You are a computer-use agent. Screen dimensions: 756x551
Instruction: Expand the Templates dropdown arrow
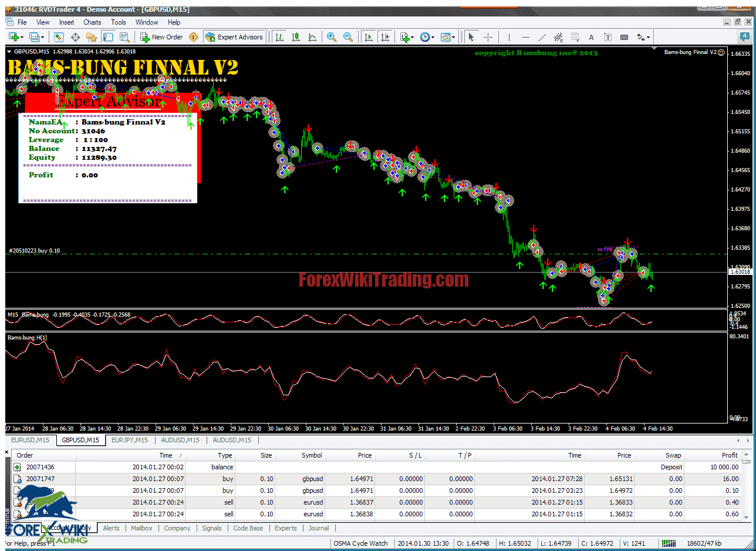pyautogui.click(x=454, y=37)
